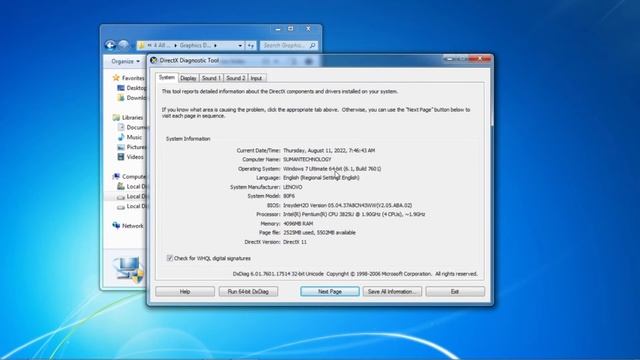Image resolution: width=640 pixels, height=360 pixels.
Task: Click the Language value English text
Action: coord(321,178)
